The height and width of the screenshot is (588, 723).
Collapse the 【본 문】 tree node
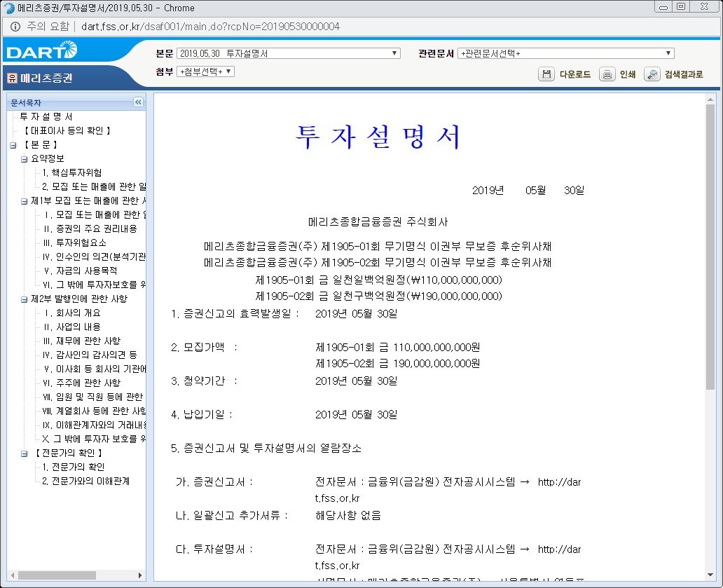click(x=13, y=145)
